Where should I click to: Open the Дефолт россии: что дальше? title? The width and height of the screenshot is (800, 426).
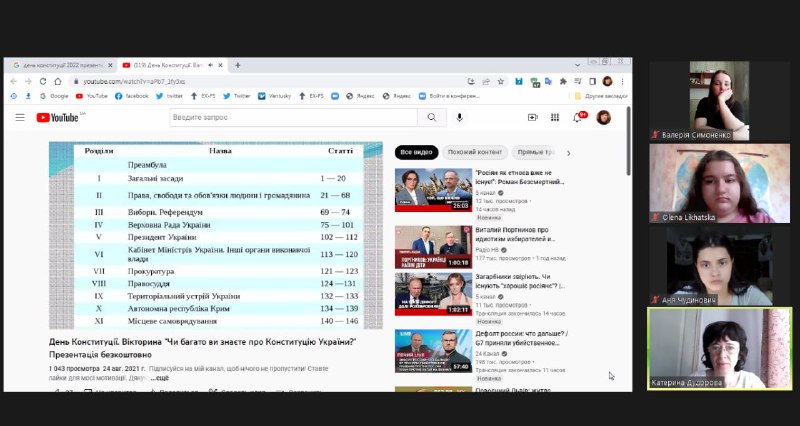tap(521, 338)
